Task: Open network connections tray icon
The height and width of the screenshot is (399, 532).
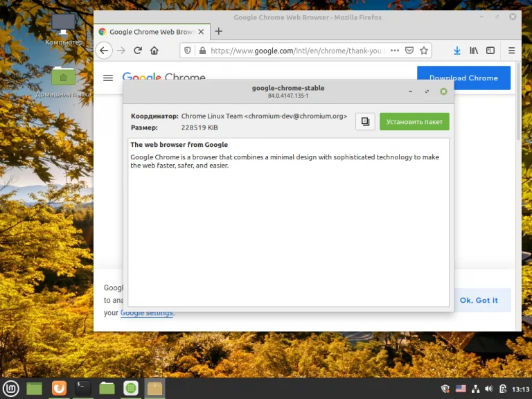Action: point(475,389)
